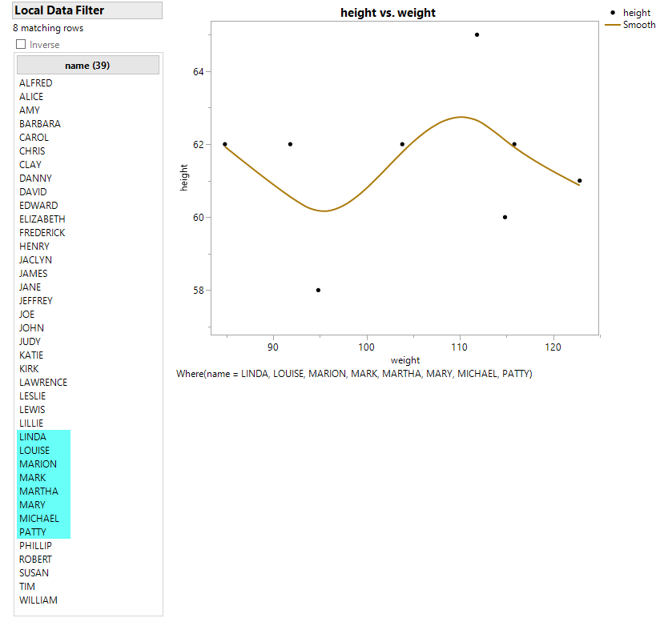Click the weight axis label

(404, 360)
